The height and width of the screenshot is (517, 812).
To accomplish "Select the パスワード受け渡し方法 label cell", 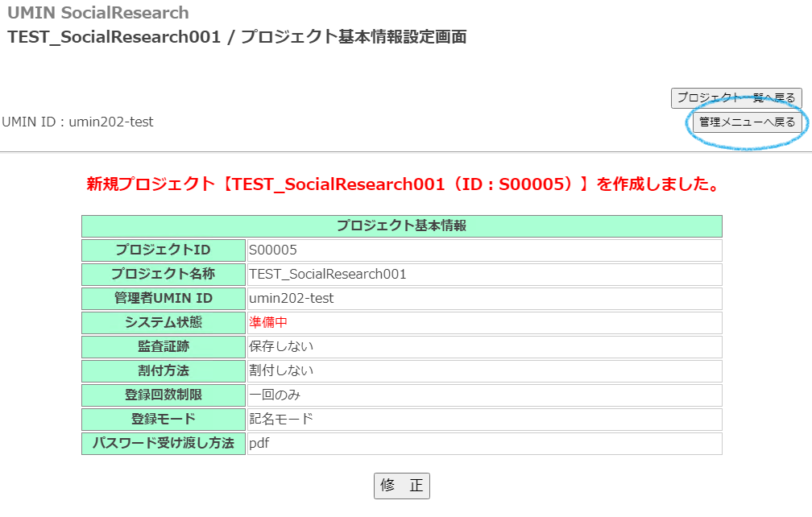I will [x=163, y=444].
